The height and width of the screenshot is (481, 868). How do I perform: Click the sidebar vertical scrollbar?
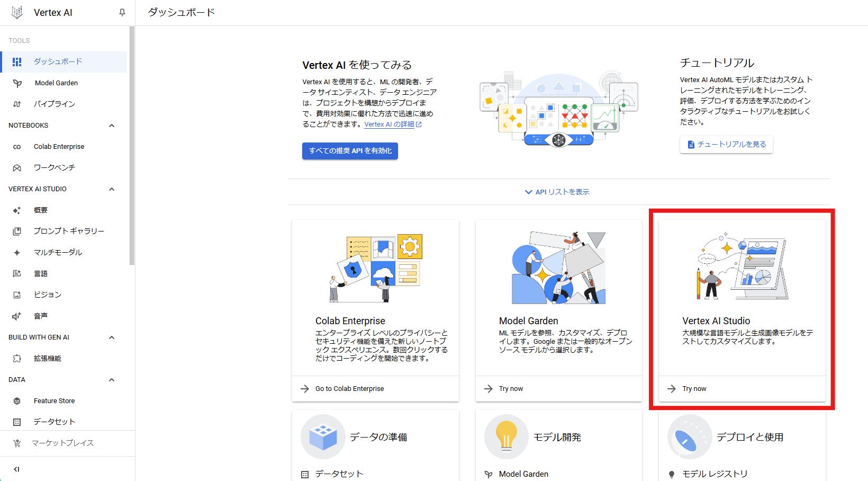(x=132, y=146)
